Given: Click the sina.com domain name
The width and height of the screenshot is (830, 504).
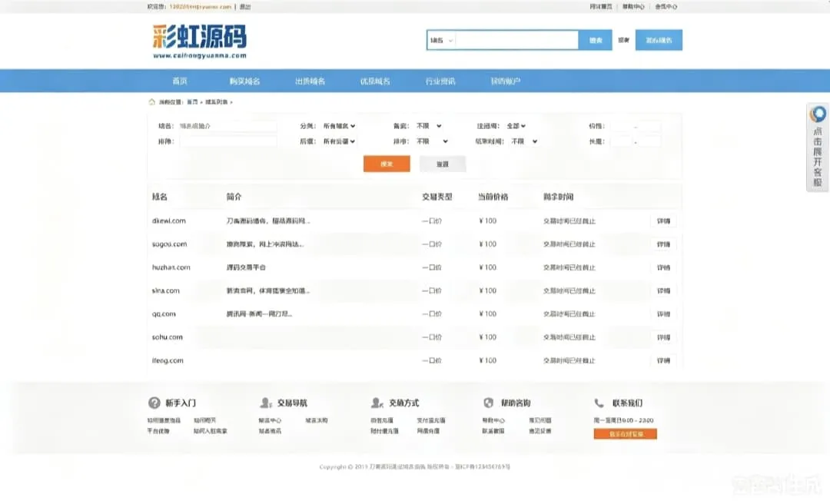Looking at the screenshot, I should pyautogui.click(x=166, y=290).
